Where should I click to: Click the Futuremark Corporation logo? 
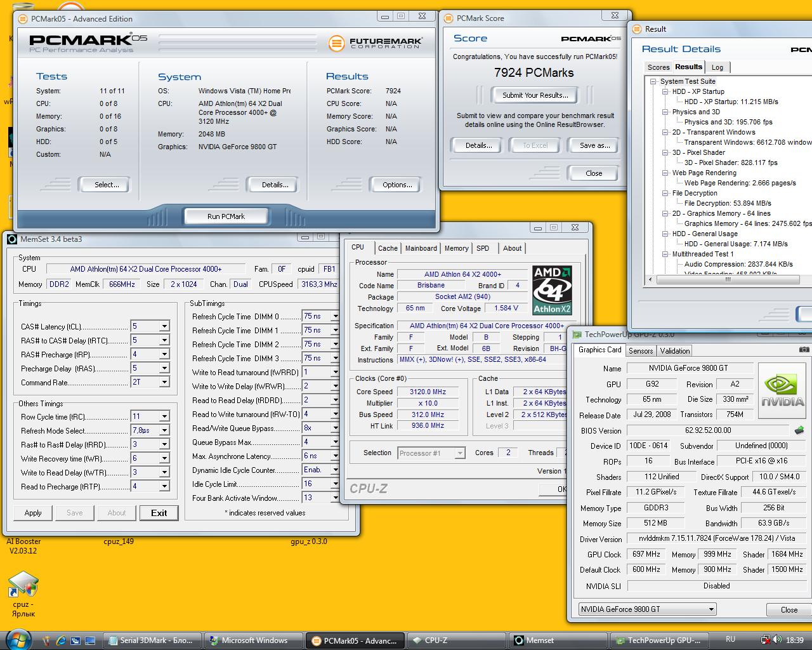[376, 43]
